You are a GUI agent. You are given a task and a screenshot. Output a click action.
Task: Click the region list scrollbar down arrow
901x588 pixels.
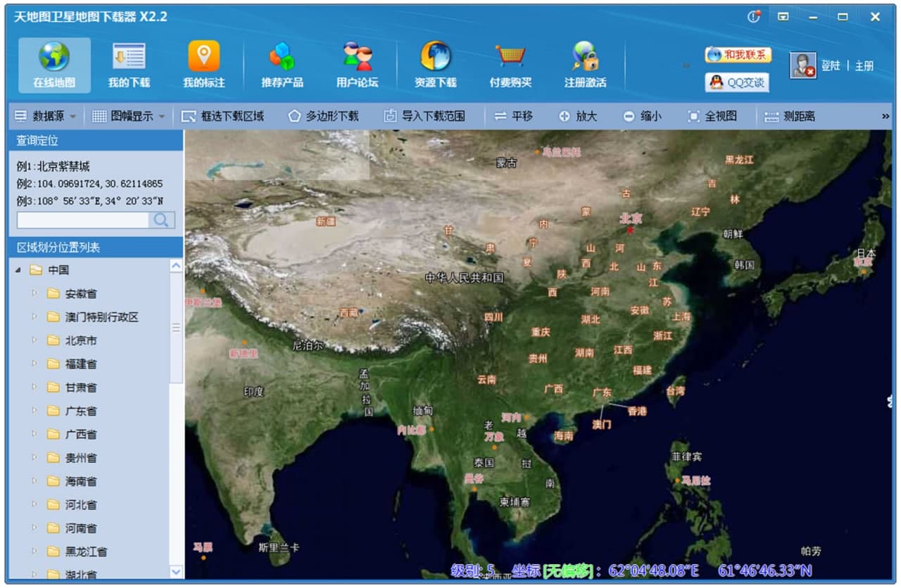pos(176,572)
